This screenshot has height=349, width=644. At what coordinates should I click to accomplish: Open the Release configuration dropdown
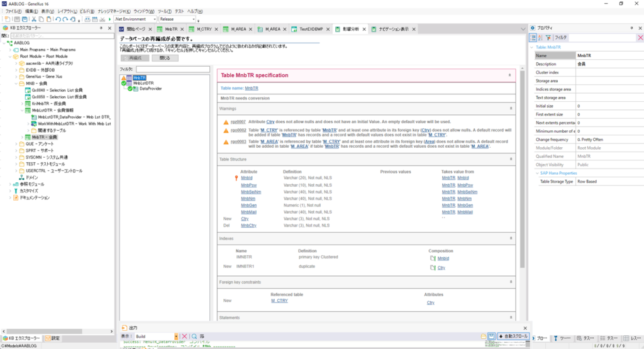194,19
